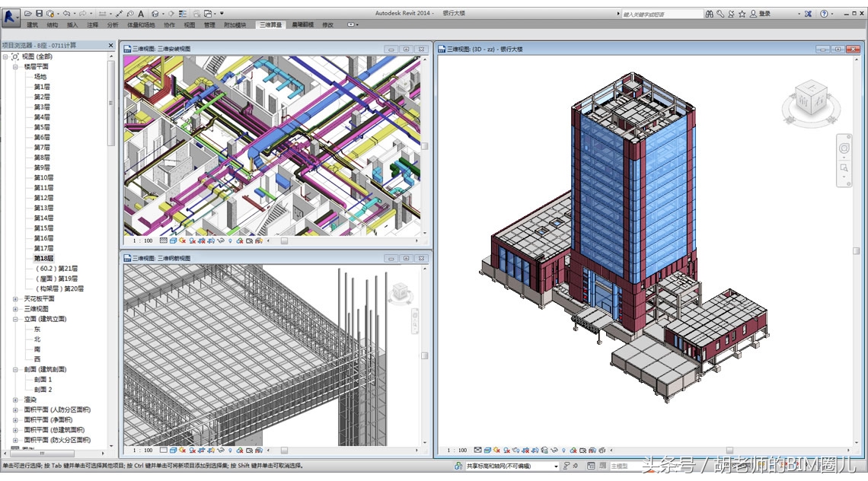868x481 pixels.
Task: Click the Save icon on Quick Access toolbar
Action: pos(39,14)
